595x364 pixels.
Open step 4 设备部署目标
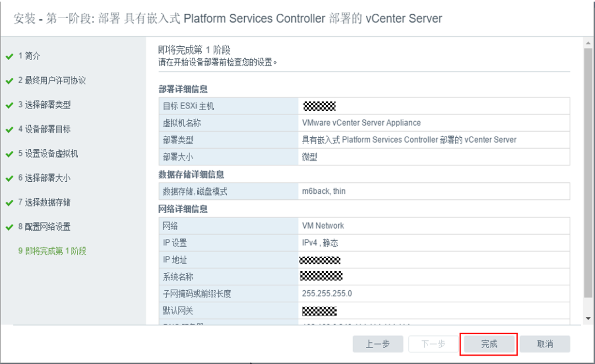pyautogui.click(x=45, y=129)
